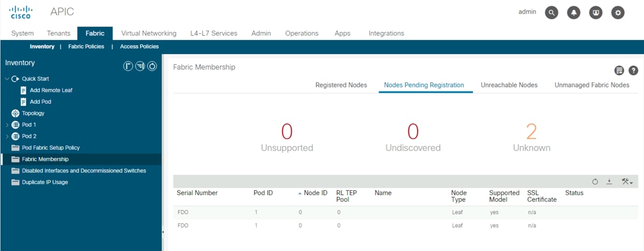Switch to Unmanaged Fabric Nodes tab

point(592,85)
